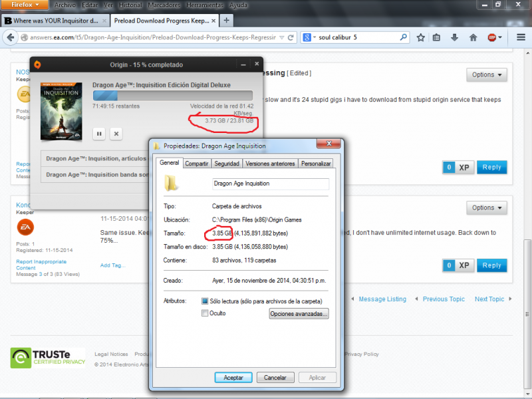Expand the Options dropdown on Konc's post
Screen dimensions: 532x399
pos(487,207)
